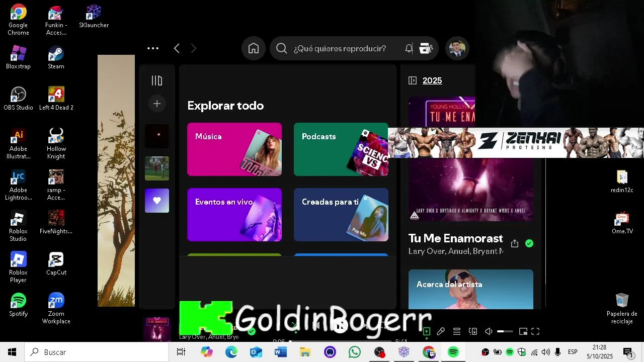Open Connect to a device

coord(473,331)
